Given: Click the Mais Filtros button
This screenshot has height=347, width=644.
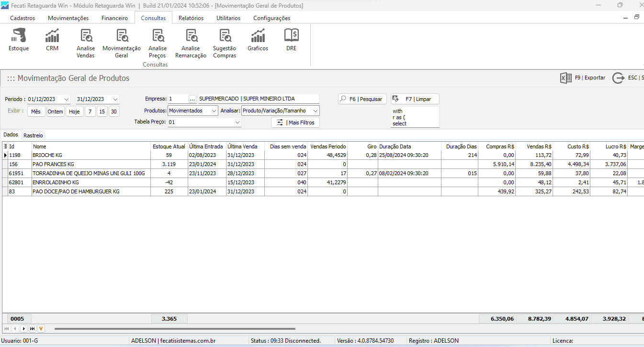Looking at the screenshot, I should (295, 123).
